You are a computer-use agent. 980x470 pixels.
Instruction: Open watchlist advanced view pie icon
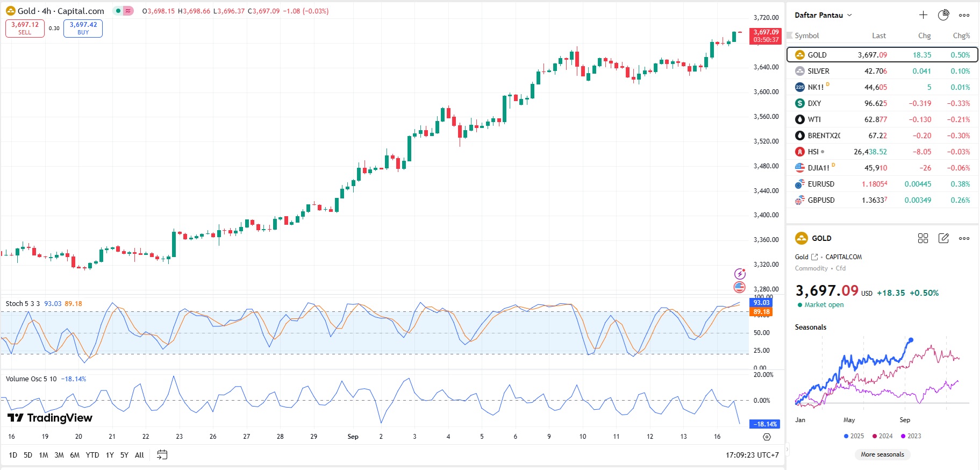[943, 15]
